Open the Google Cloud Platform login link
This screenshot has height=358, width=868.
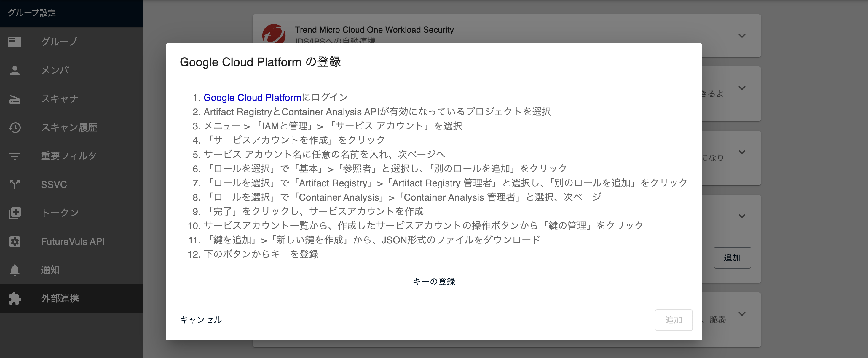tap(252, 98)
